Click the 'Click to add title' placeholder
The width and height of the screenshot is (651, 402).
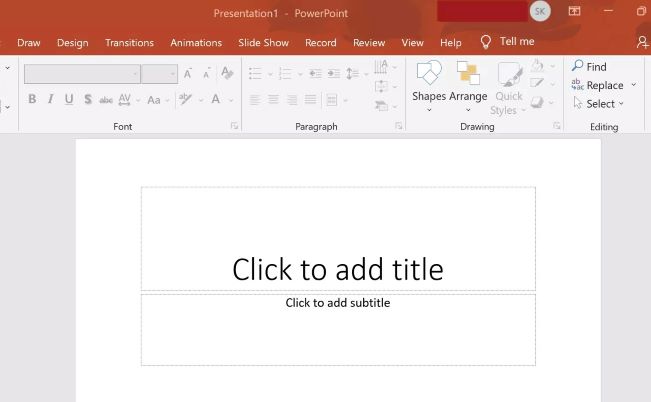click(x=338, y=268)
